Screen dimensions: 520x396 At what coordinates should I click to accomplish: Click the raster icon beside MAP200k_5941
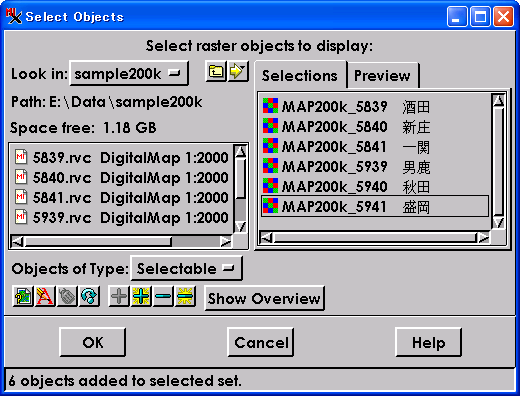pyautogui.click(x=270, y=206)
